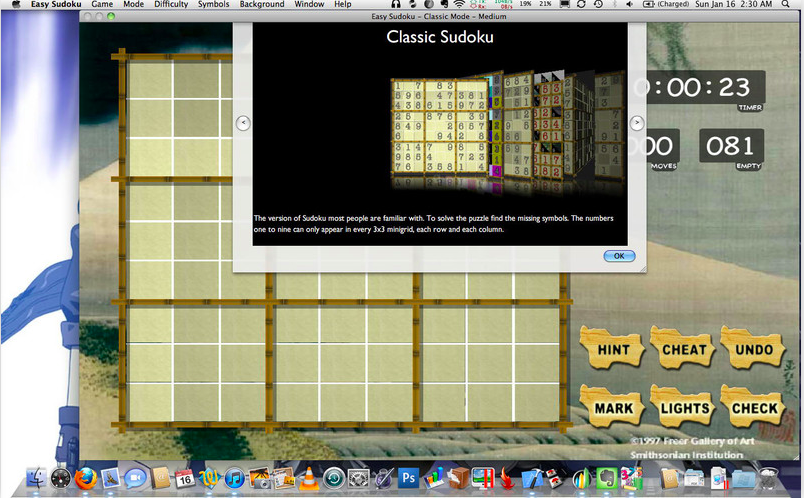Open Mail eagle stamp icon in Dock

(110, 478)
